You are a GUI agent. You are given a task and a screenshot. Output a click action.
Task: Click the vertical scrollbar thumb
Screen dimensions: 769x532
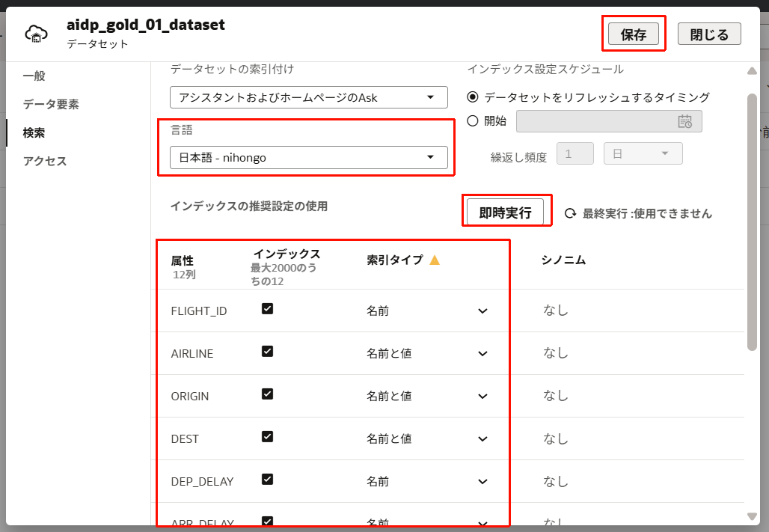click(x=752, y=221)
